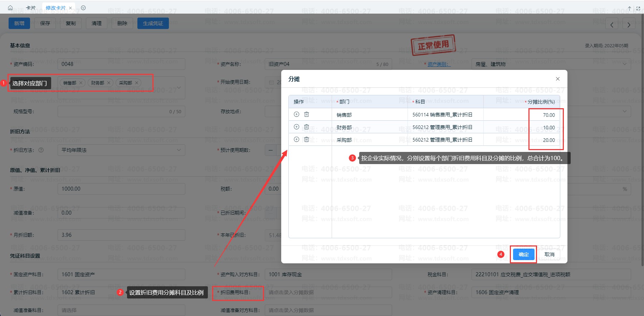Viewport: 644px width, 316px height.
Task: Add a row below the 销售部 row
Action: click(x=296, y=114)
